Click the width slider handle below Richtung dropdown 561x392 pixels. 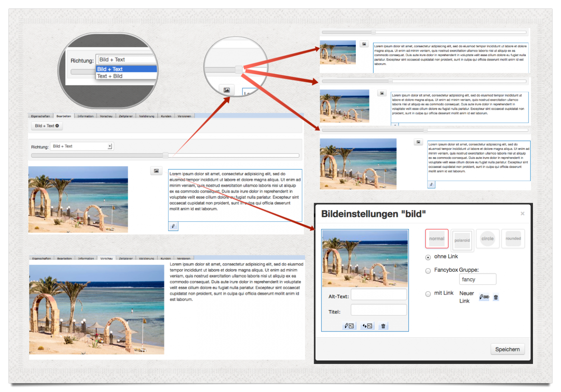click(165, 156)
